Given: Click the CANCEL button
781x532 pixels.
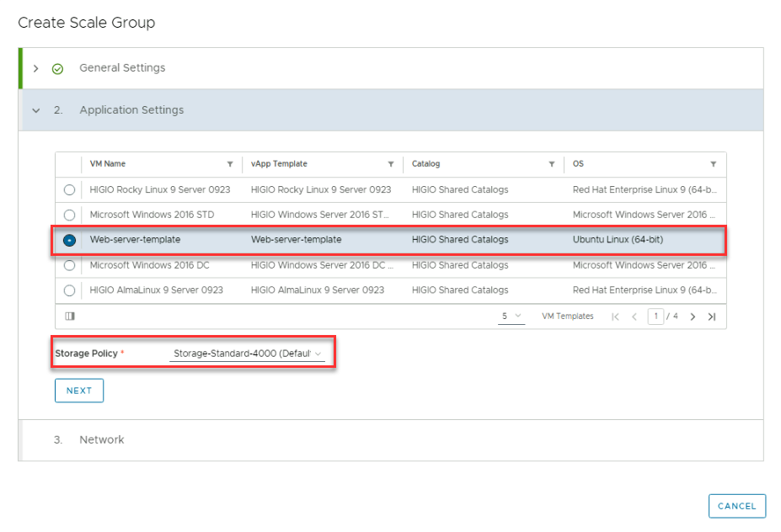Looking at the screenshot, I should pyautogui.click(x=736, y=506).
